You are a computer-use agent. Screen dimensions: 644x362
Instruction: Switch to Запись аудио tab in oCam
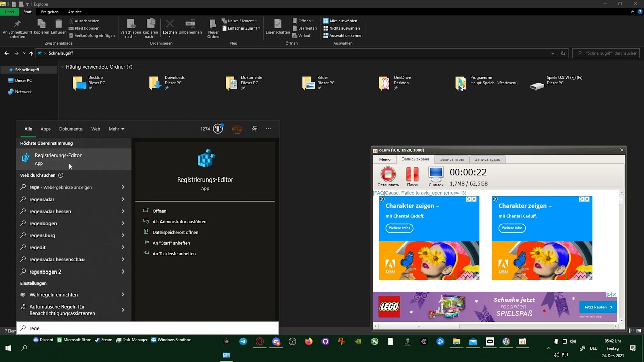coord(488,159)
